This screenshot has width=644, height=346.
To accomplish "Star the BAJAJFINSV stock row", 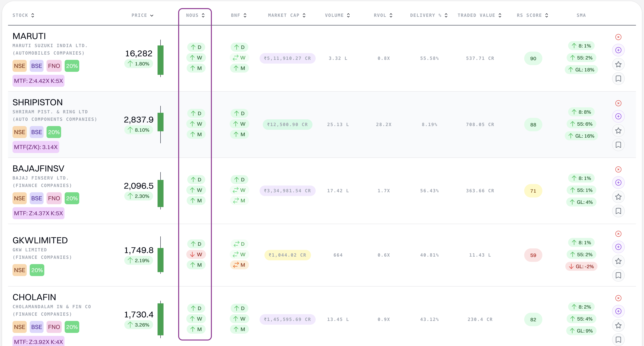I will pos(618,197).
